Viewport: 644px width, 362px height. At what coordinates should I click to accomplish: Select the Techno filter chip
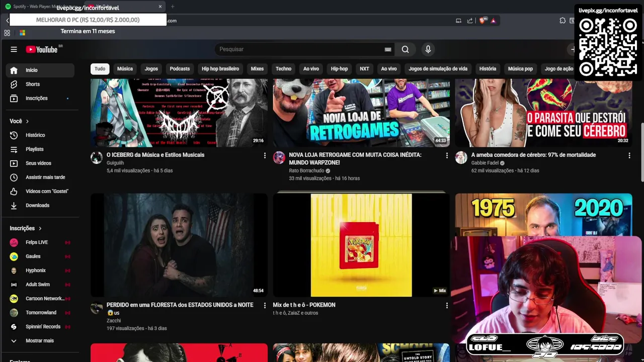(283, 69)
